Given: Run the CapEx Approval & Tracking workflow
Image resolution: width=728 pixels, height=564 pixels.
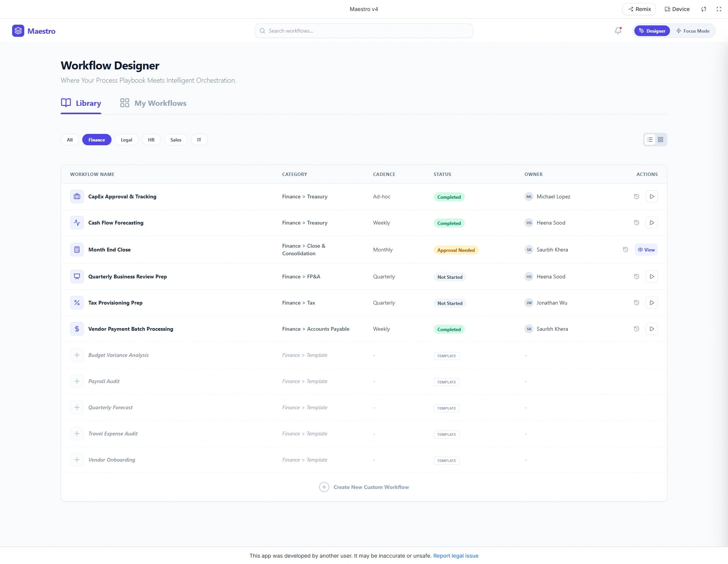Looking at the screenshot, I should (651, 196).
